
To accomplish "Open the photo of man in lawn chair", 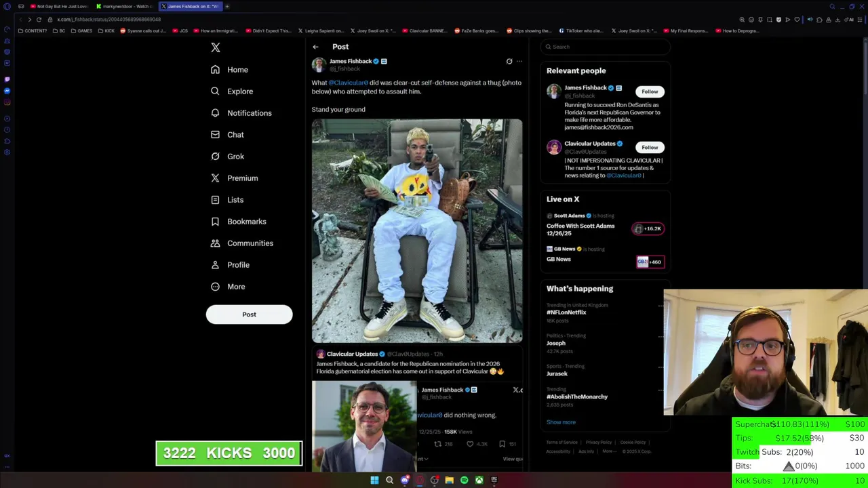I will 417,230.
